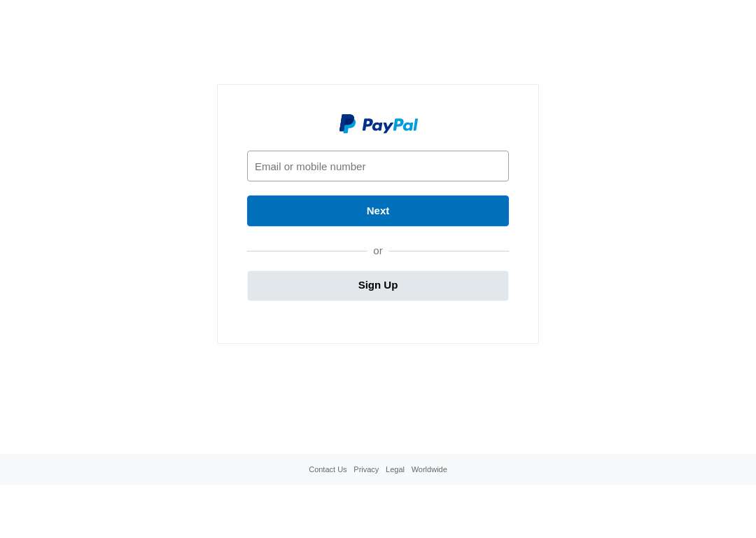View the privacy policy via Privacy link
Viewport: 756px width, 538px height.
click(366, 469)
